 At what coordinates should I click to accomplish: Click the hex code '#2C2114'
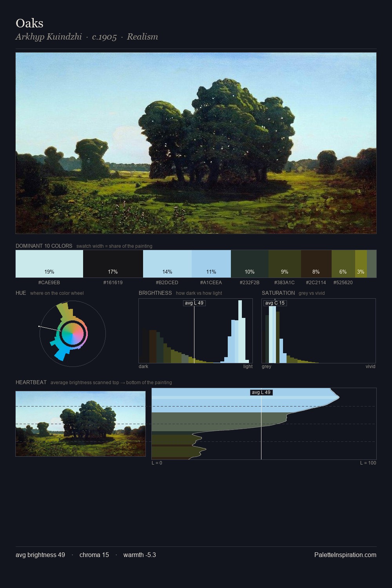click(x=316, y=282)
